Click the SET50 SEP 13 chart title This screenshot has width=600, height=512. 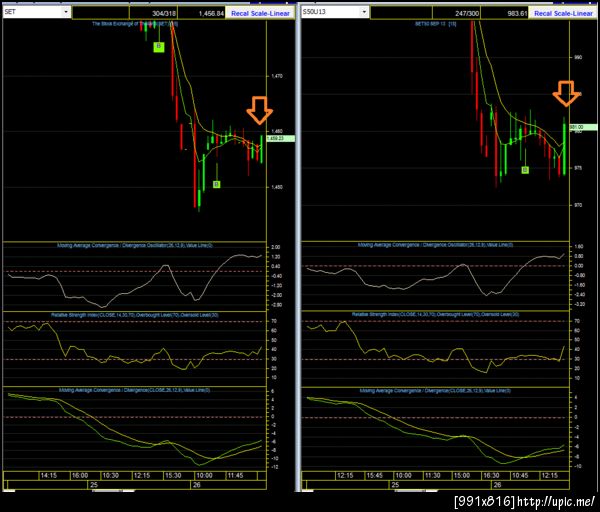click(x=435, y=24)
